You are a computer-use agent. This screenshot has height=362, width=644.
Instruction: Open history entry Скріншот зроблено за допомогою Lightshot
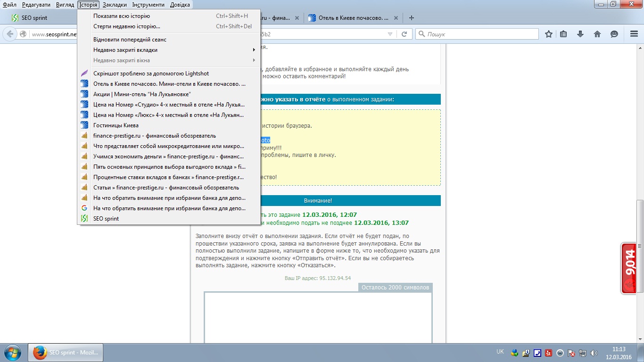tap(169, 74)
